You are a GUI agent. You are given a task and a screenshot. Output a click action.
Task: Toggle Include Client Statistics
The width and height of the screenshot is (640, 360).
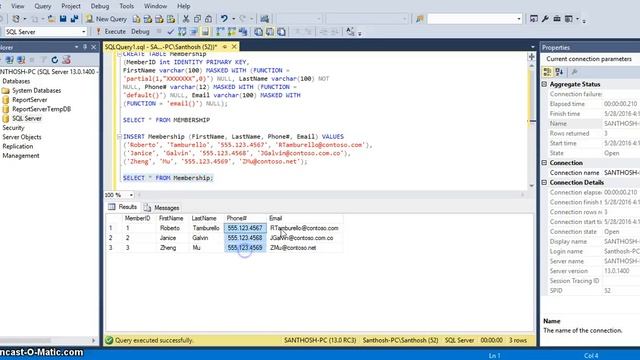click(243, 31)
